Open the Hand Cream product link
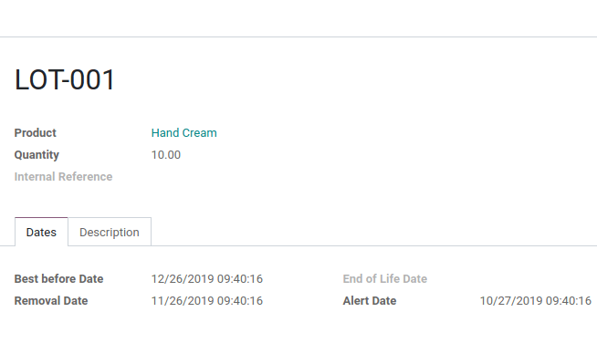The image size is (597, 364). point(183,133)
